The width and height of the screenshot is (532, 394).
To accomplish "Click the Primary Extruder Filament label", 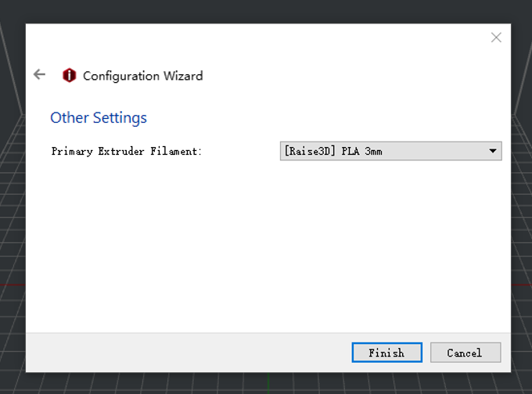I will tap(127, 151).
